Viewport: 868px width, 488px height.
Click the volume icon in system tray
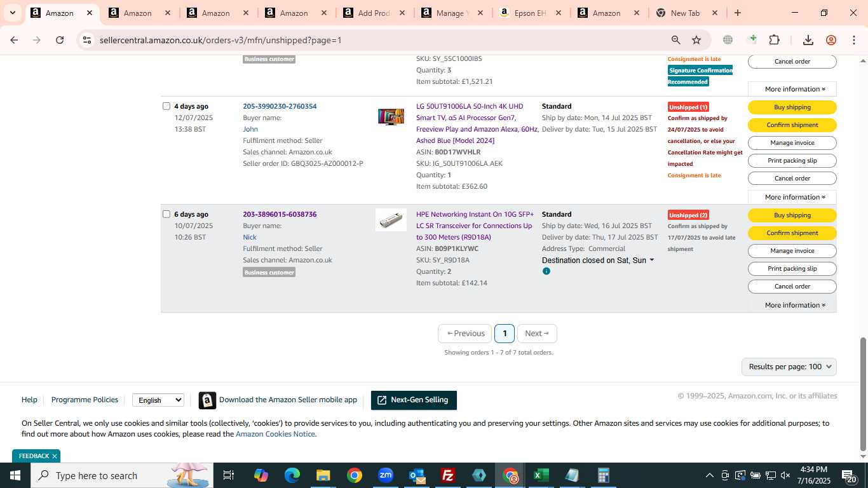(x=785, y=475)
